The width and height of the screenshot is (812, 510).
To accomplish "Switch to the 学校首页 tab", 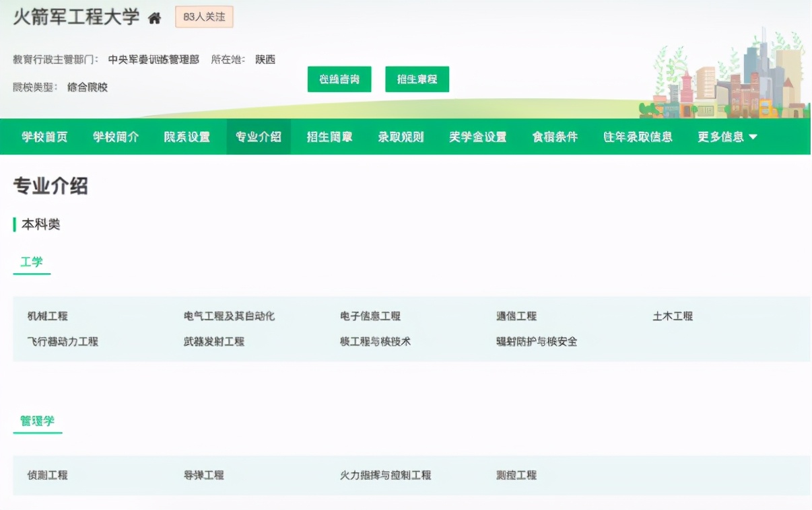I will coord(43,135).
